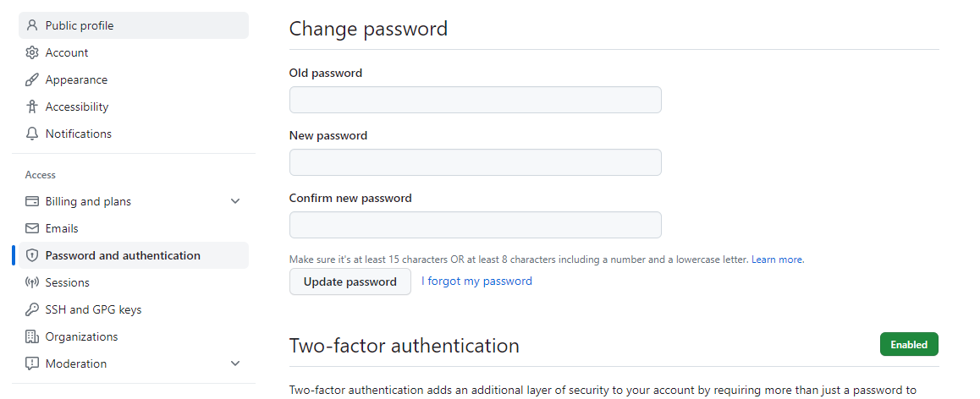Open Password and authentication settings

[x=123, y=255]
